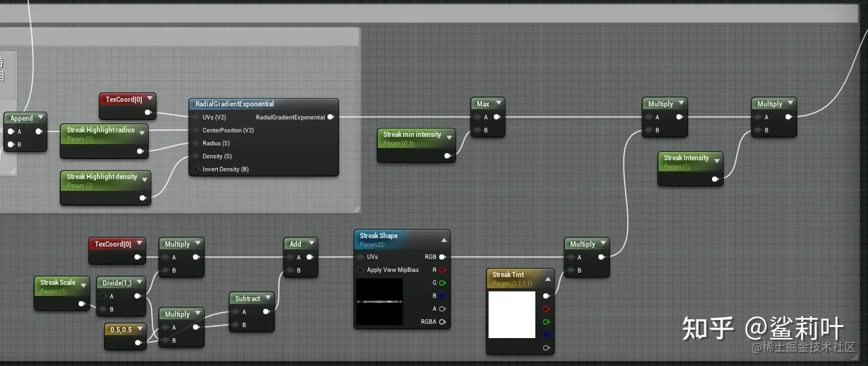Click the Streak Shape blue B output pin
Screen dimensions: 868x366
click(x=442, y=296)
